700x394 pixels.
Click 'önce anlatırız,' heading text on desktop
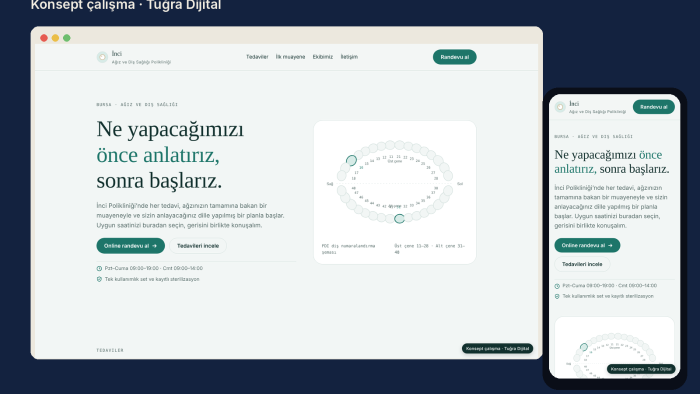158,155
